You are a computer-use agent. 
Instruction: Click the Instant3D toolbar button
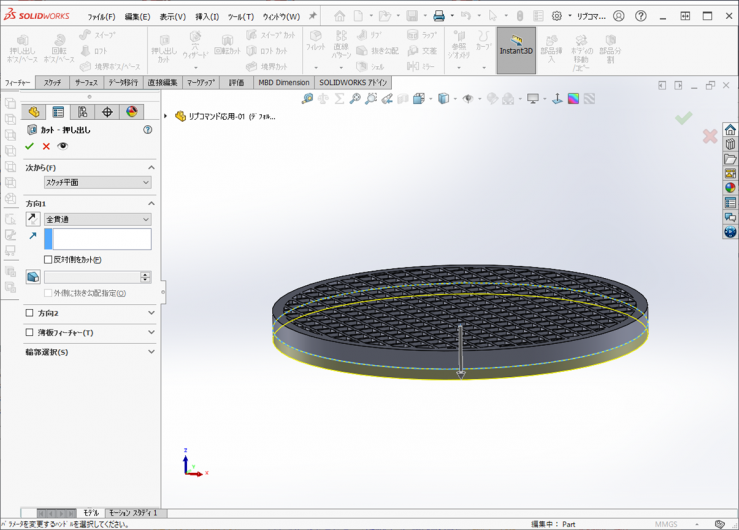tap(516, 50)
